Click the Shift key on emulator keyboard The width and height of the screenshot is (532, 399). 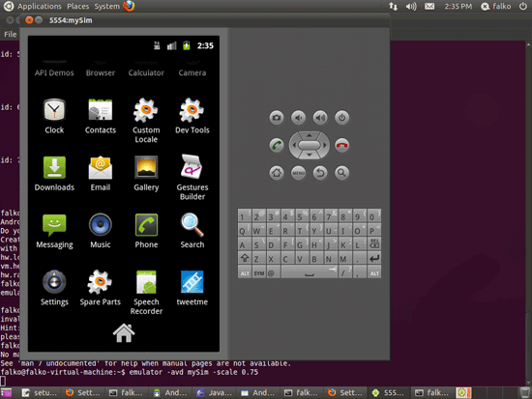(x=245, y=258)
